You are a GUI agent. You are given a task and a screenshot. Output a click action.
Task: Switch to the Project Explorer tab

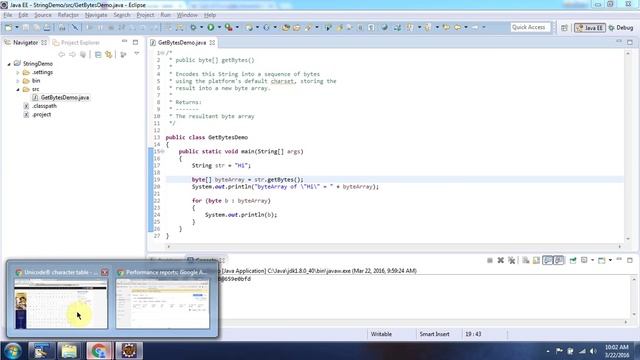pyautogui.click(x=76, y=42)
